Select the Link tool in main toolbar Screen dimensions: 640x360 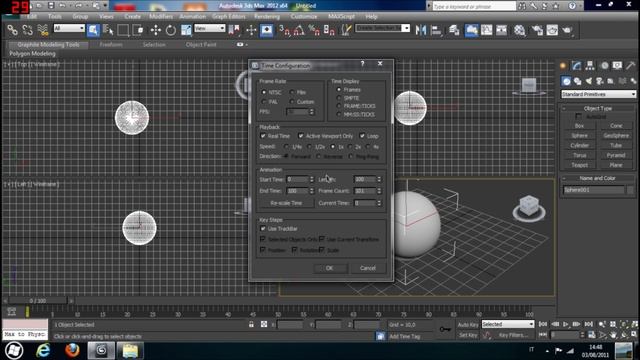click(x=12, y=30)
